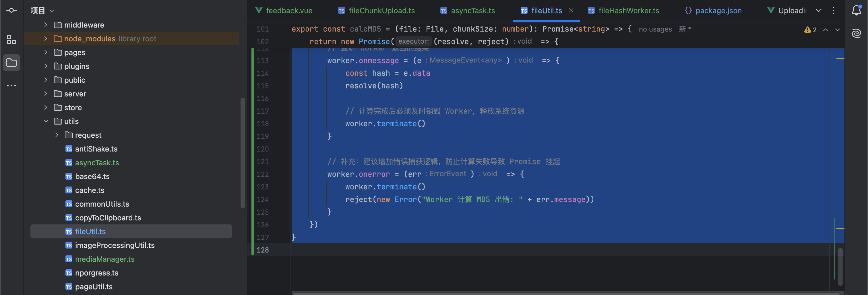868x295 pixels.
Task: Click the More Tool Windows ellipsis icon
Action: coord(11,85)
